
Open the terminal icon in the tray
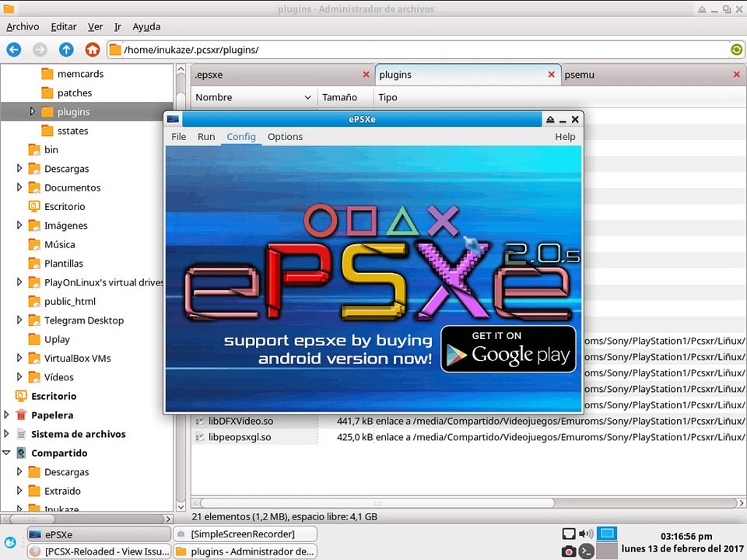pyautogui.click(x=586, y=551)
